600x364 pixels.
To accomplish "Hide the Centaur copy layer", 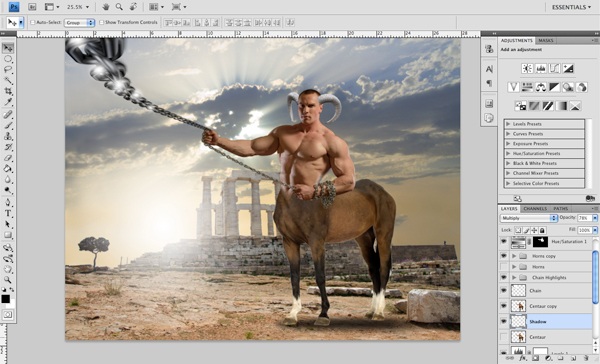I will coord(504,306).
